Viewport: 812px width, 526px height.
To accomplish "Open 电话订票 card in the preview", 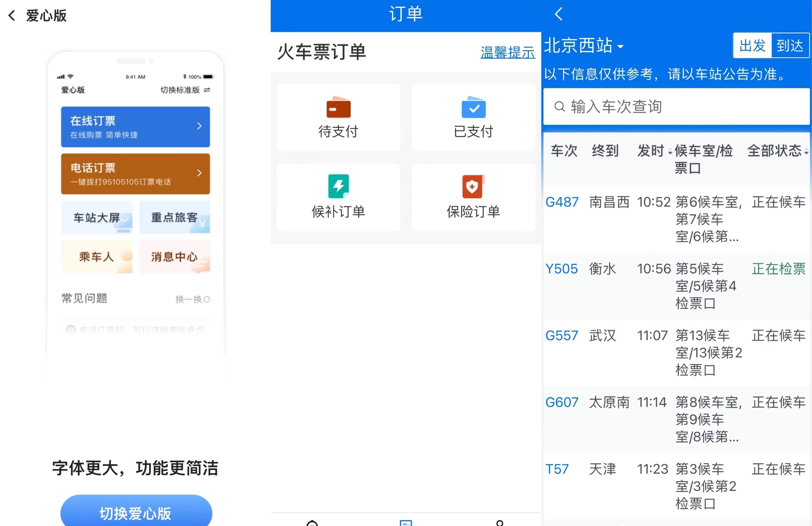I will pos(136,174).
